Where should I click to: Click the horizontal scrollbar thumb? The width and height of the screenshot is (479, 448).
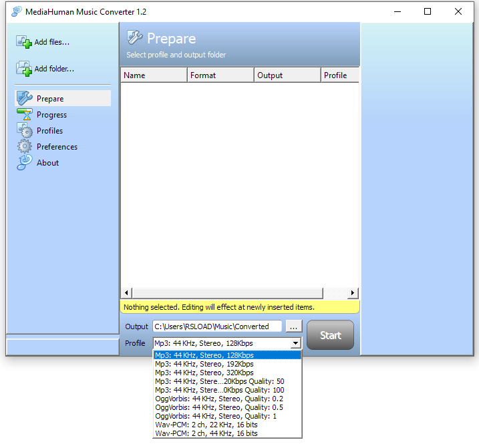click(228, 293)
